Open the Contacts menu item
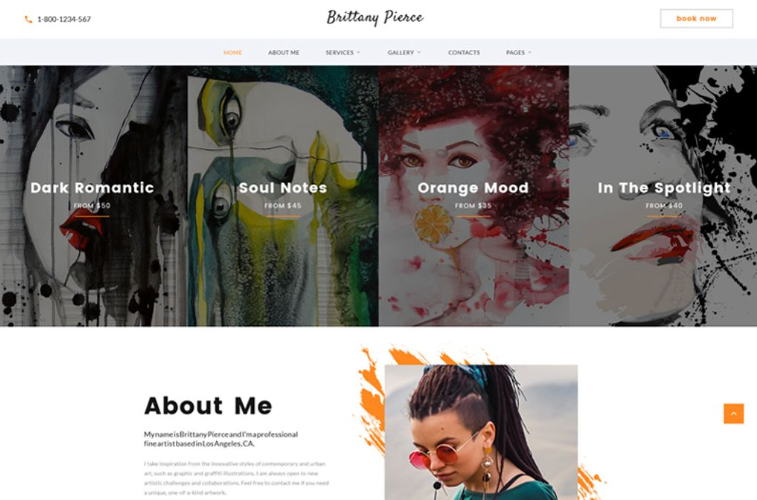757x500 pixels. coord(464,53)
